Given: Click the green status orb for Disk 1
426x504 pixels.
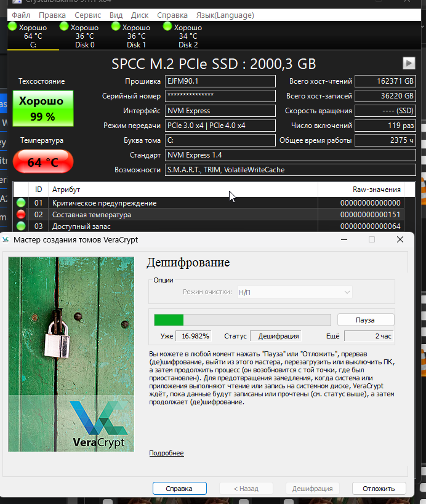Looking at the screenshot, I should pyautogui.click(x=116, y=26).
